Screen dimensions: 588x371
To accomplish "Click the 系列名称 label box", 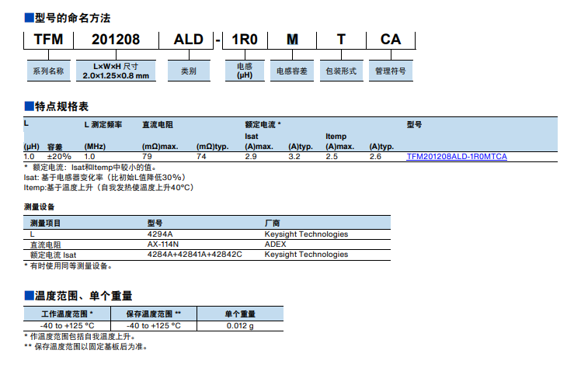I will pyautogui.click(x=48, y=71).
